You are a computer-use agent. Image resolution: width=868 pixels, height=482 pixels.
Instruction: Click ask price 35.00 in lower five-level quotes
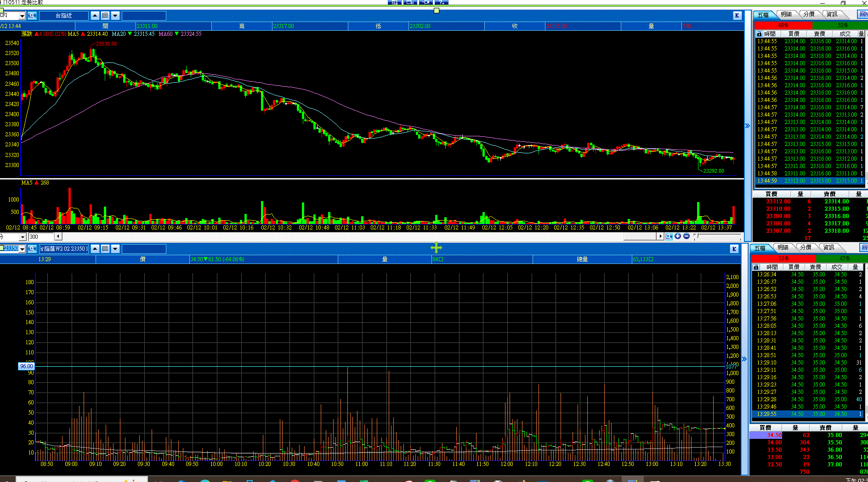pos(834,435)
